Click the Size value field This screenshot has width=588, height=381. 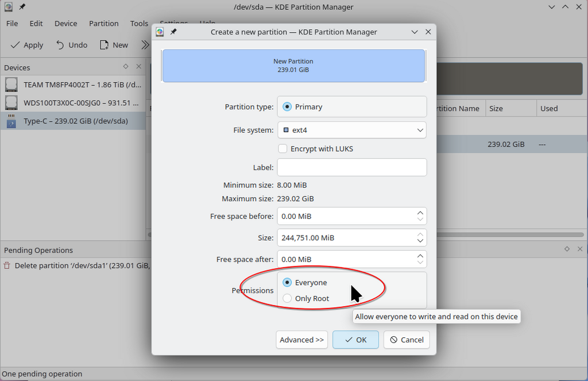point(346,237)
